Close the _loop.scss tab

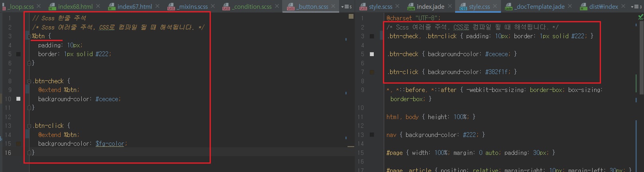pyautogui.click(x=39, y=6)
